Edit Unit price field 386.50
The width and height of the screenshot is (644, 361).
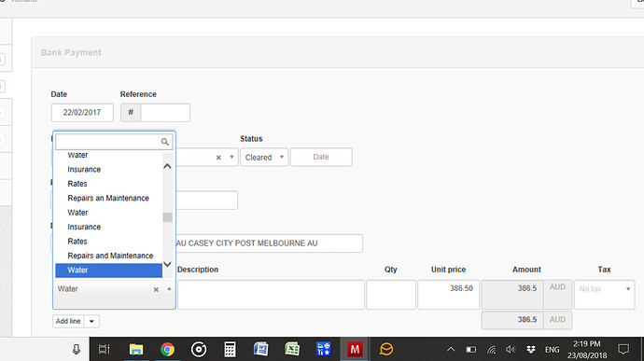click(x=449, y=295)
